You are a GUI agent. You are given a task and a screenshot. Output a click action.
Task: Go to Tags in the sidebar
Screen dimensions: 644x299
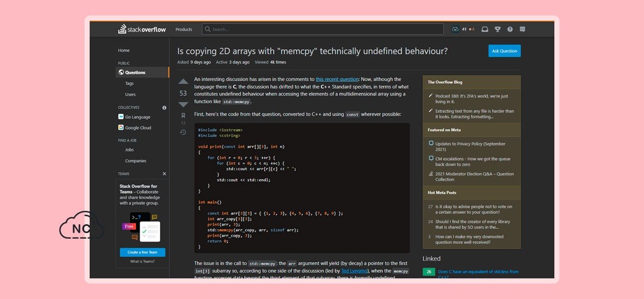click(129, 84)
